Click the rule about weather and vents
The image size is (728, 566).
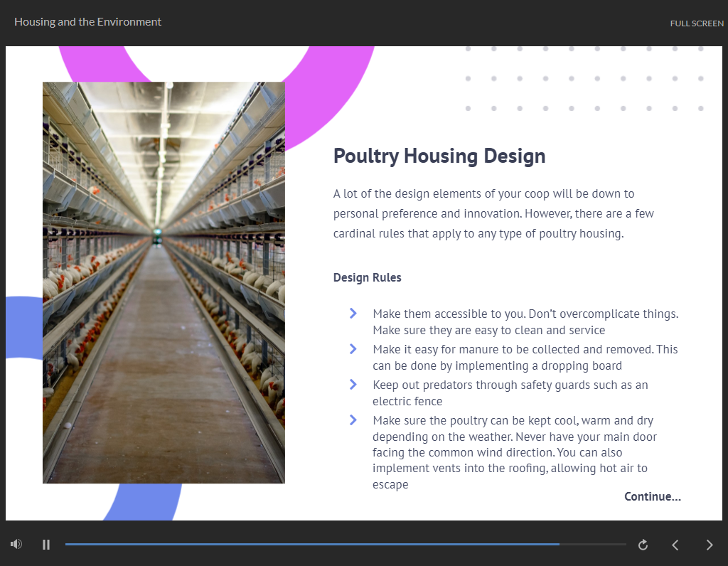click(515, 452)
